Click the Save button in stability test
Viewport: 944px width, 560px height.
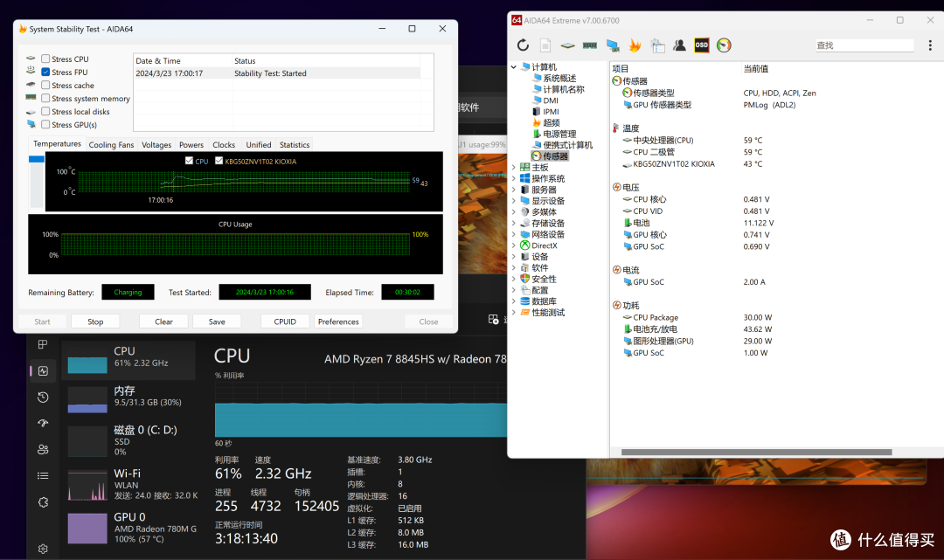(217, 321)
